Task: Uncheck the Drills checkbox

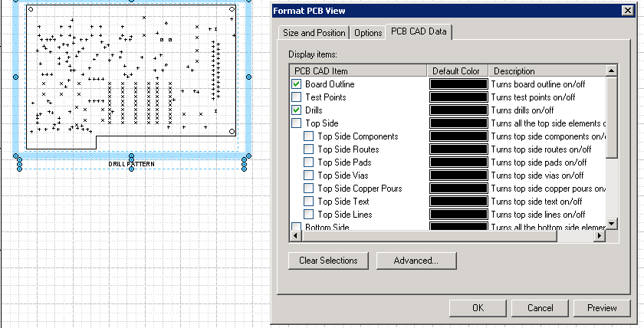Action: (x=296, y=110)
